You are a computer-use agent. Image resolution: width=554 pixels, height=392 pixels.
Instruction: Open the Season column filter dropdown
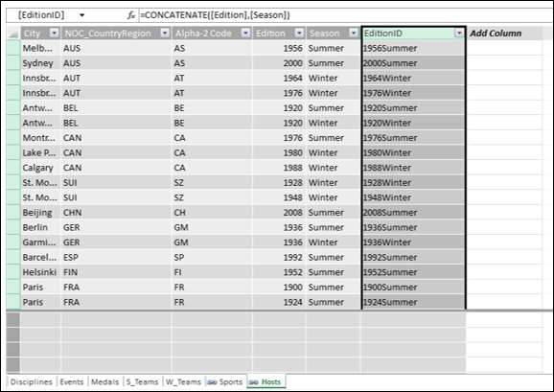[354, 34]
